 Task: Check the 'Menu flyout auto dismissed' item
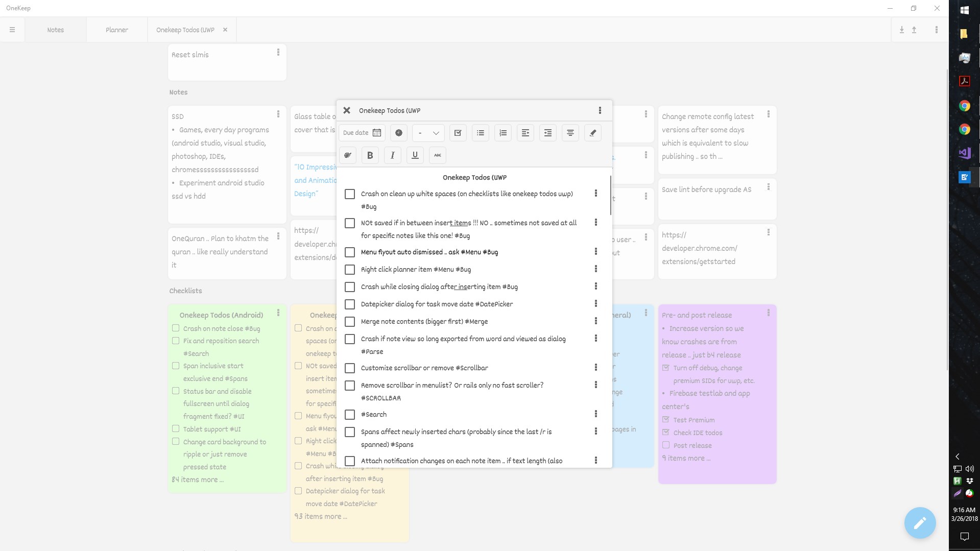pyautogui.click(x=350, y=252)
